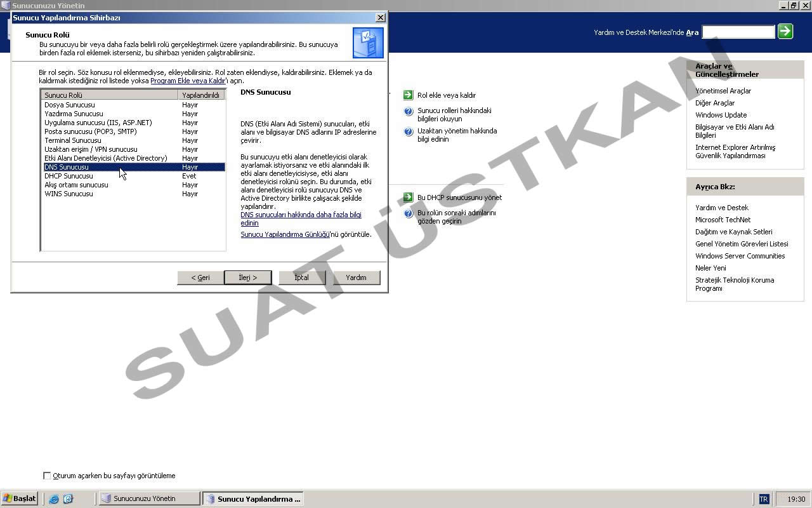Open Program Ekle veya Kaldır link
The width and height of the screenshot is (812, 508).
click(x=188, y=81)
